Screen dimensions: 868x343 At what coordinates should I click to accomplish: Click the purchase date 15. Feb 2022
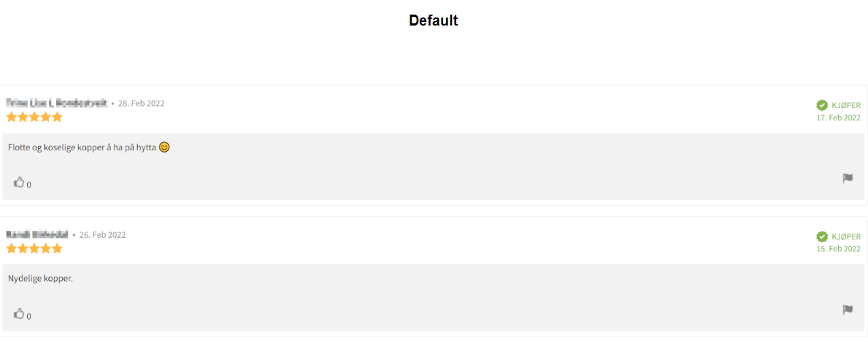[x=838, y=249]
